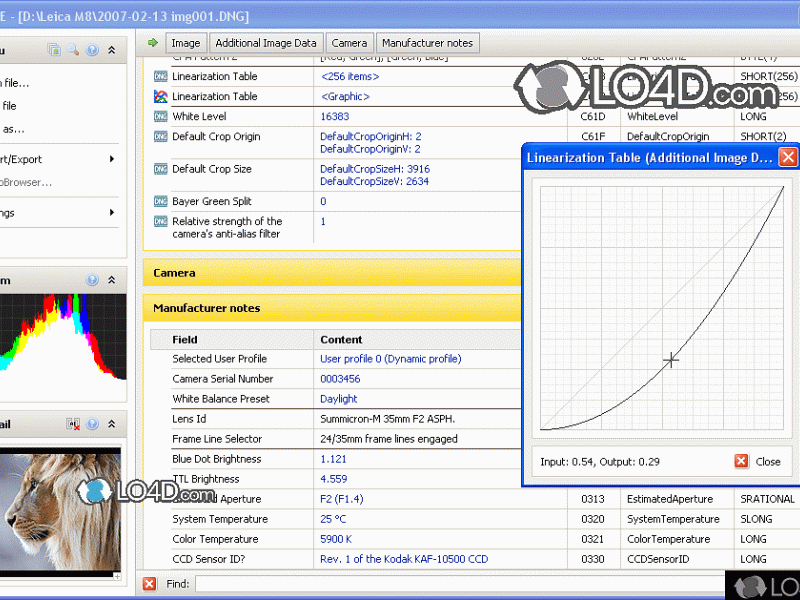Select the 'as…' save menu entry
This screenshot has height=600, width=800.
[12, 129]
